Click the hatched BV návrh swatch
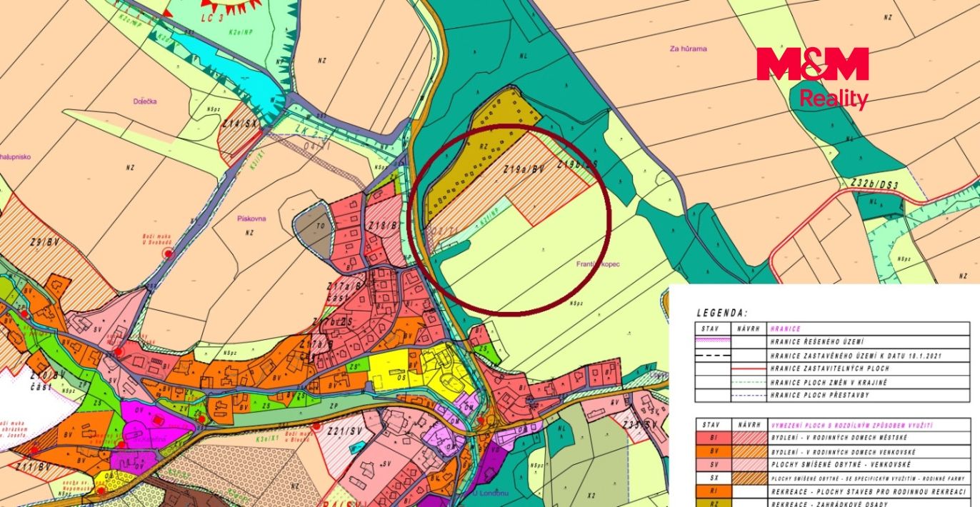The width and height of the screenshot is (980, 507). click(749, 451)
